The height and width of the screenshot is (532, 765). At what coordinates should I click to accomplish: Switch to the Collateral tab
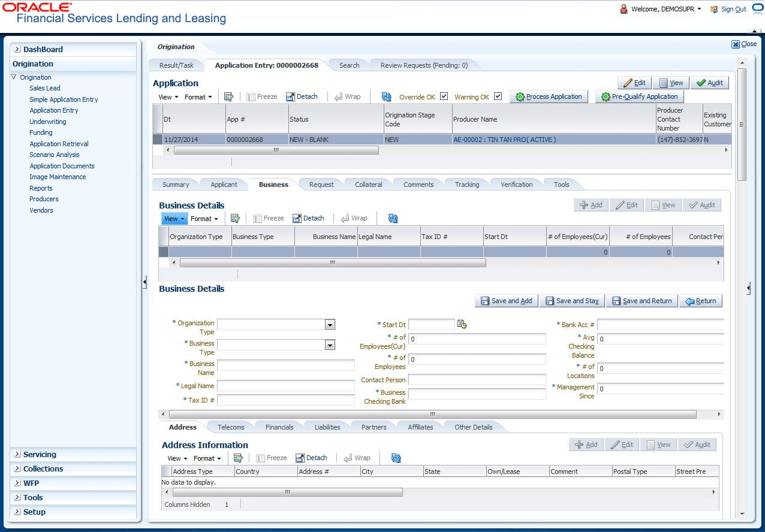368,185
